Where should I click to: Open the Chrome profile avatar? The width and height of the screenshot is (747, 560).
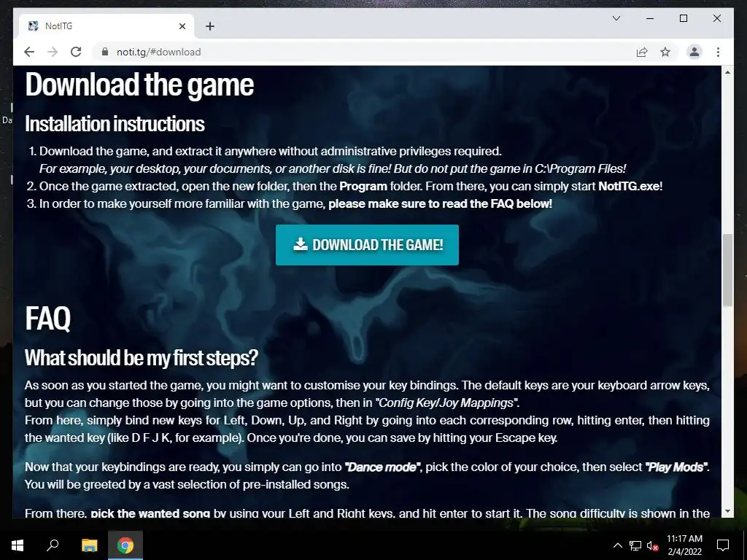[694, 52]
